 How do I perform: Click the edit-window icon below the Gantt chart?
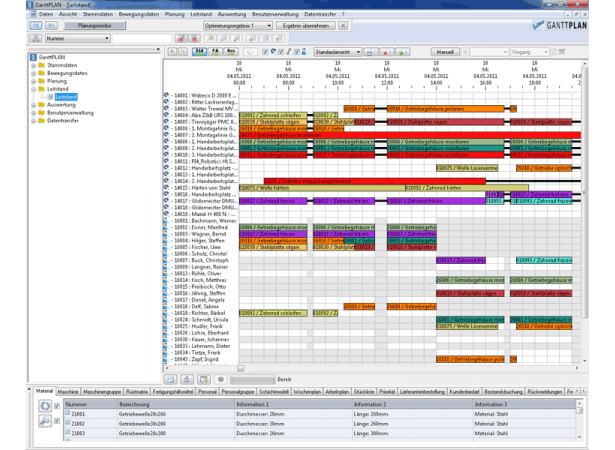tap(203, 379)
